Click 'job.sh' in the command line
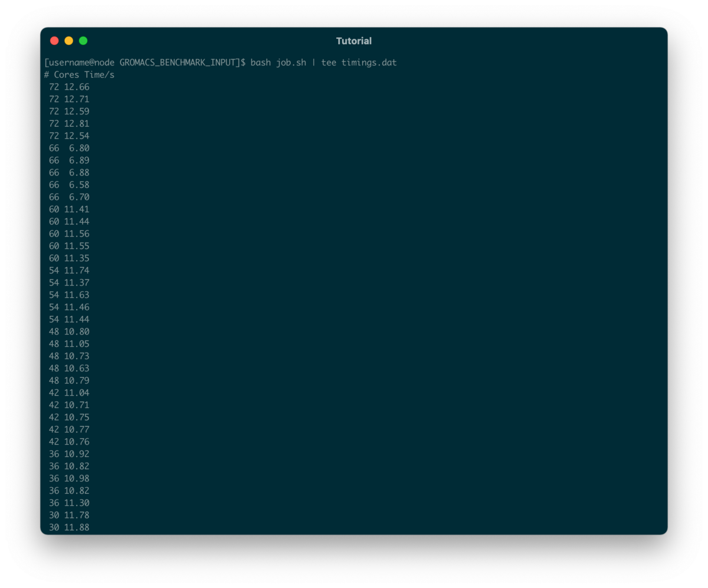 pos(291,63)
